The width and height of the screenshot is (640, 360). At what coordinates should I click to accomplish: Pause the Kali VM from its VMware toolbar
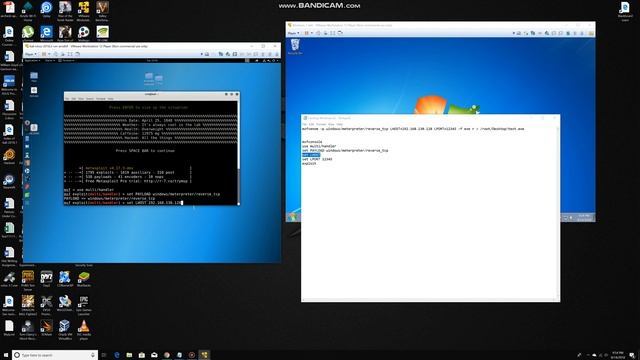44,54
